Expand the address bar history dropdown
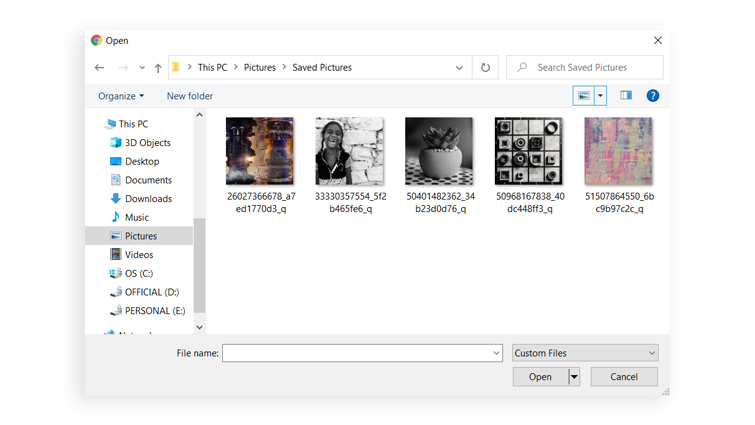This screenshot has height=425, width=755. (x=459, y=68)
